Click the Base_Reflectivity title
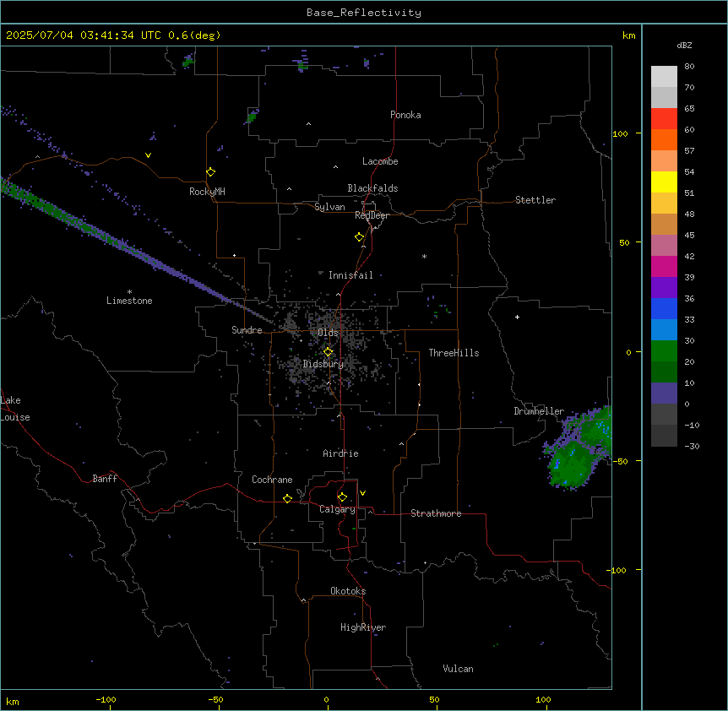728x711 pixels. pos(364,13)
